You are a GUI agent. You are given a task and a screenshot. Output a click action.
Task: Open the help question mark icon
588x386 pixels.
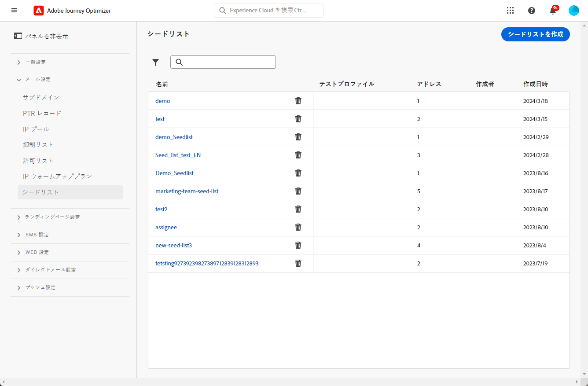tap(532, 11)
